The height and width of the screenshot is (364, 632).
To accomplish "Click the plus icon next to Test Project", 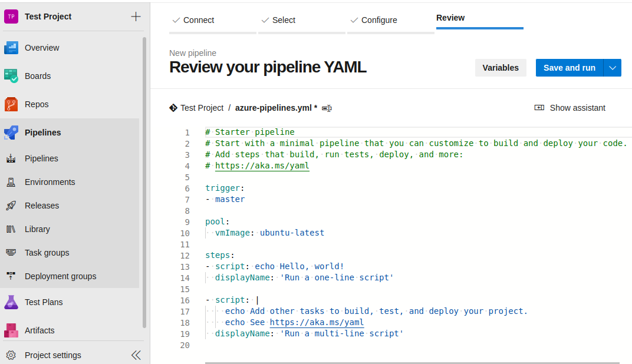I will [136, 16].
